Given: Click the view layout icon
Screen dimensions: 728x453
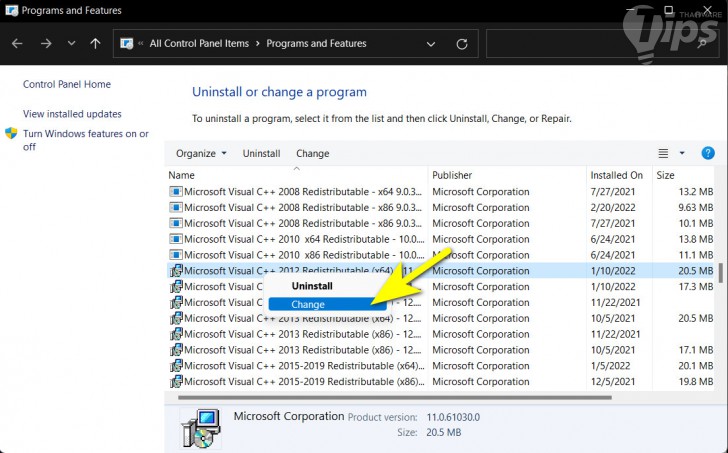Looking at the screenshot, I should coord(663,153).
